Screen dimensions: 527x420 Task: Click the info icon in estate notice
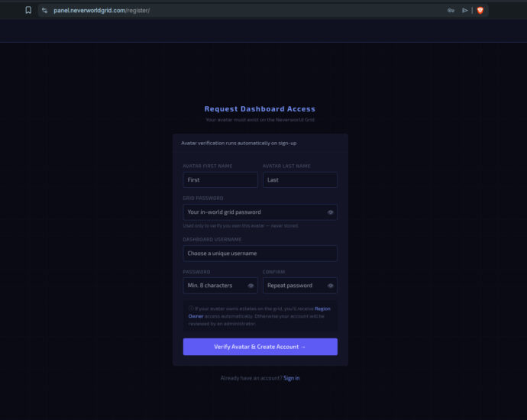tap(191, 309)
